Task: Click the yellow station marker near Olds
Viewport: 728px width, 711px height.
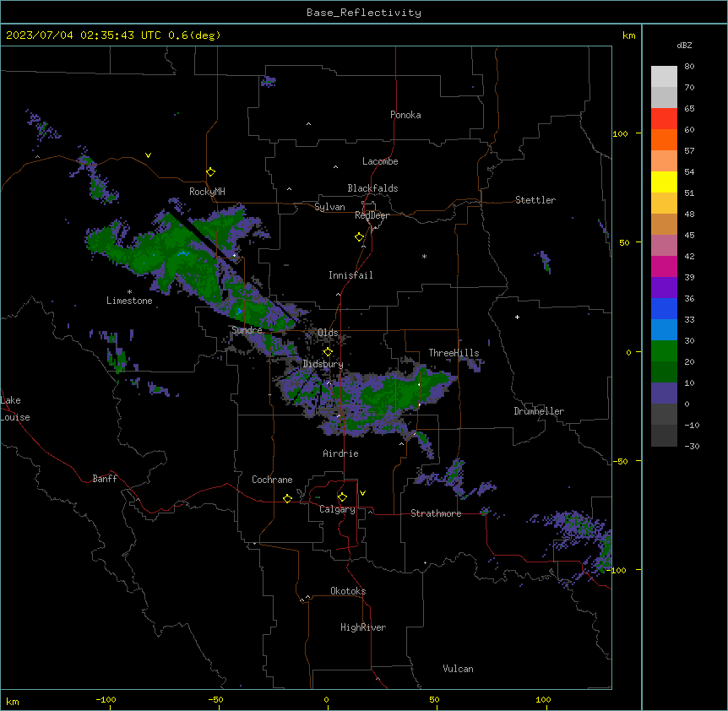Action: click(328, 352)
